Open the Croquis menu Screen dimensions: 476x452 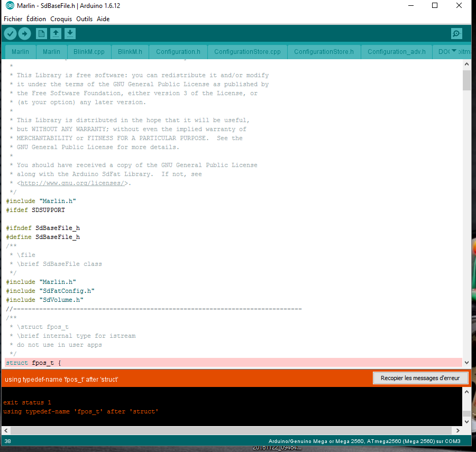pyautogui.click(x=61, y=19)
